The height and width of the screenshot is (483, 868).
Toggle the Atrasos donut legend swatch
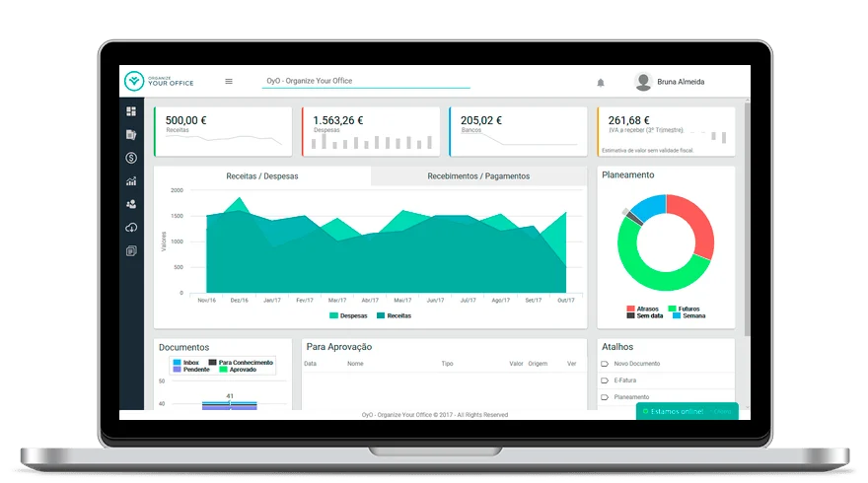[x=630, y=309]
